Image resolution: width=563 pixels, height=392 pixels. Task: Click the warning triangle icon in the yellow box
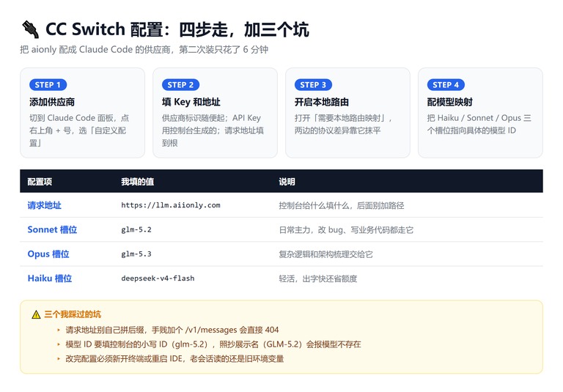click(36, 315)
